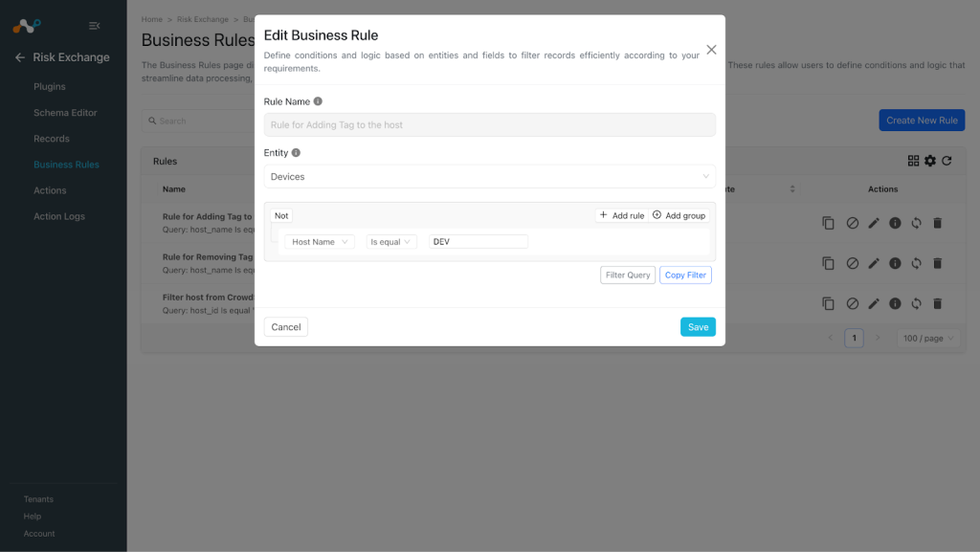Viewport: 980px width, 552px height.
Task: Click the Rule Name info icon
Action: point(318,101)
